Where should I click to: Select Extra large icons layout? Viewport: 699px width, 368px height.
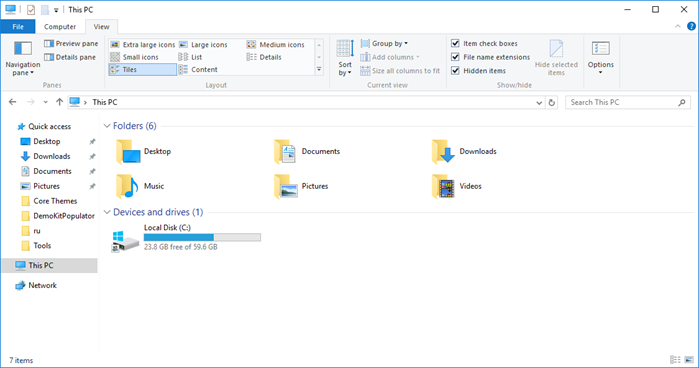click(143, 45)
